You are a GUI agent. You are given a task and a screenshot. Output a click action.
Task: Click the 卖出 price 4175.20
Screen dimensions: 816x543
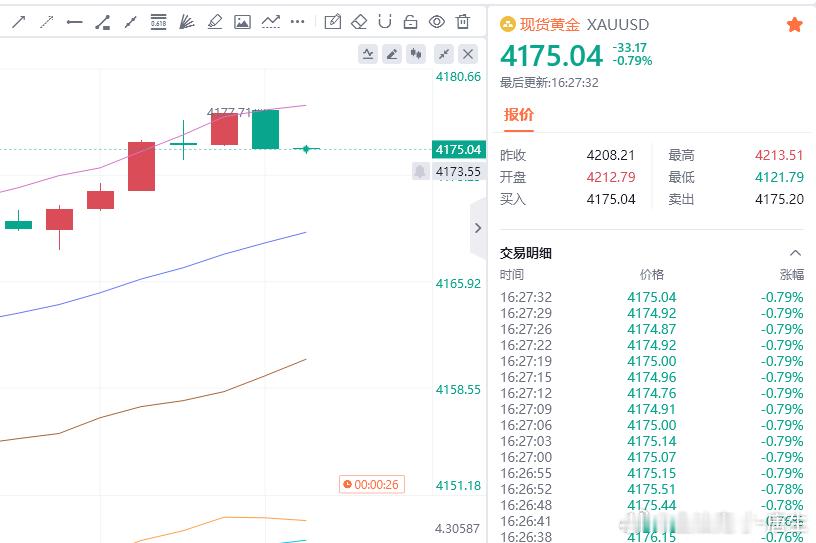tap(779, 199)
